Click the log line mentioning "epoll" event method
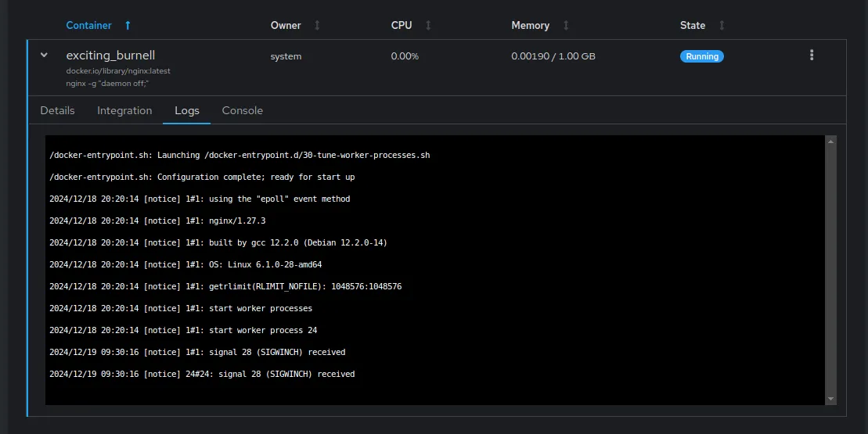The height and width of the screenshot is (434, 868). pyautogui.click(x=200, y=199)
